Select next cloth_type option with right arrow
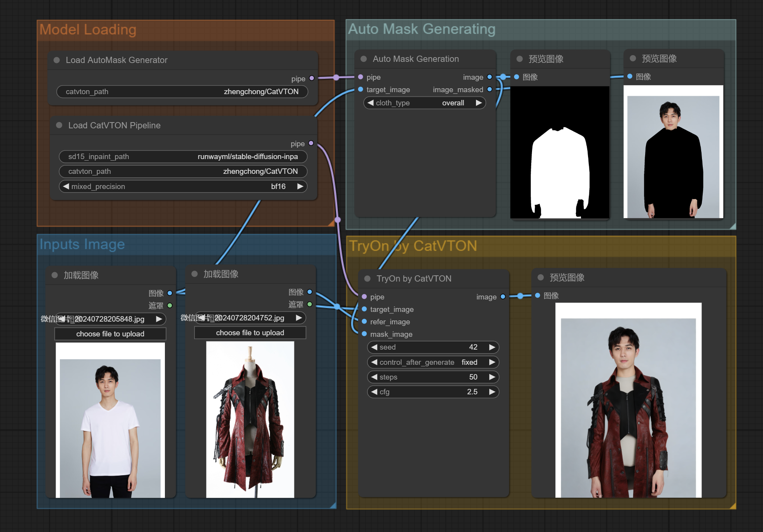 click(x=479, y=103)
